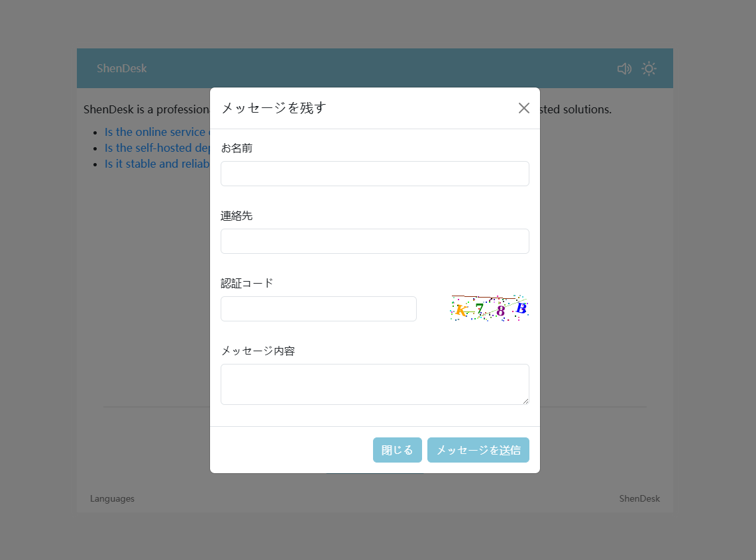Image resolution: width=756 pixels, height=560 pixels.
Task: Mute sound with the speaker icon
Action: (x=624, y=69)
